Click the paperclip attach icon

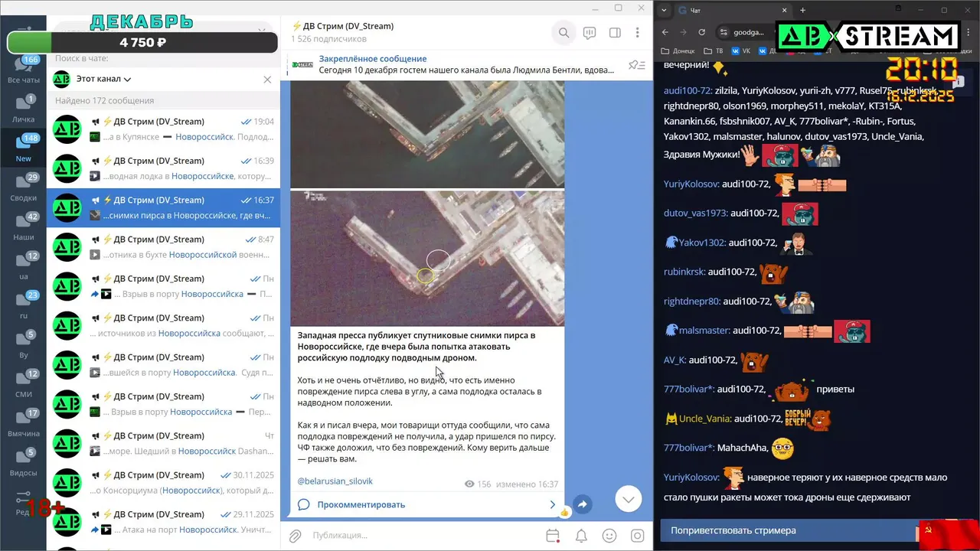tap(295, 536)
